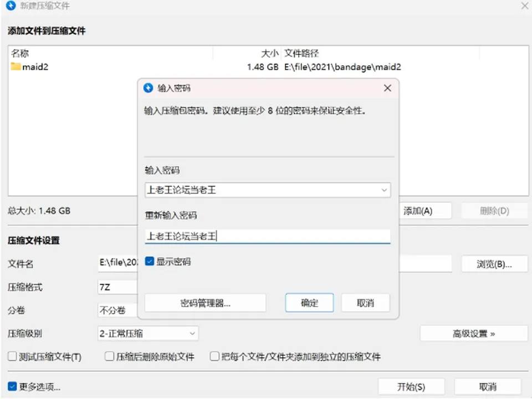Viewport: 532px width, 399px height.
Task: Click the 1.48 GB size cell
Action: [263, 67]
